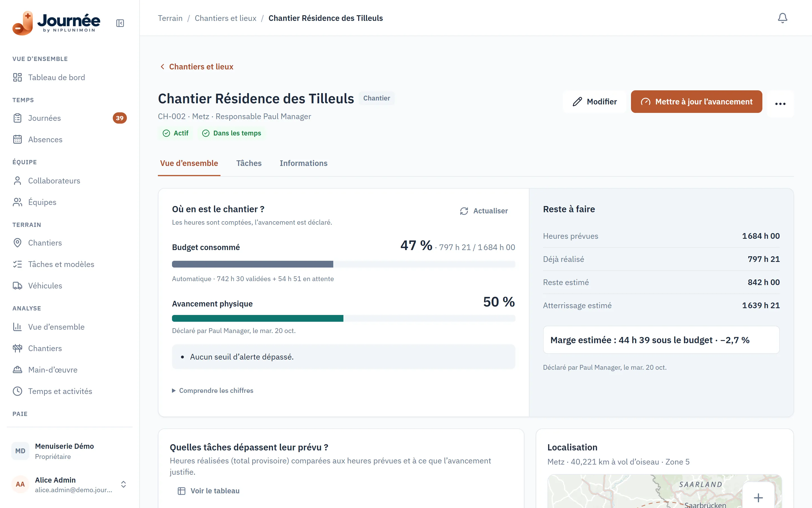Click the Tâches et modèles checklist icon

(x=17, y=264)
